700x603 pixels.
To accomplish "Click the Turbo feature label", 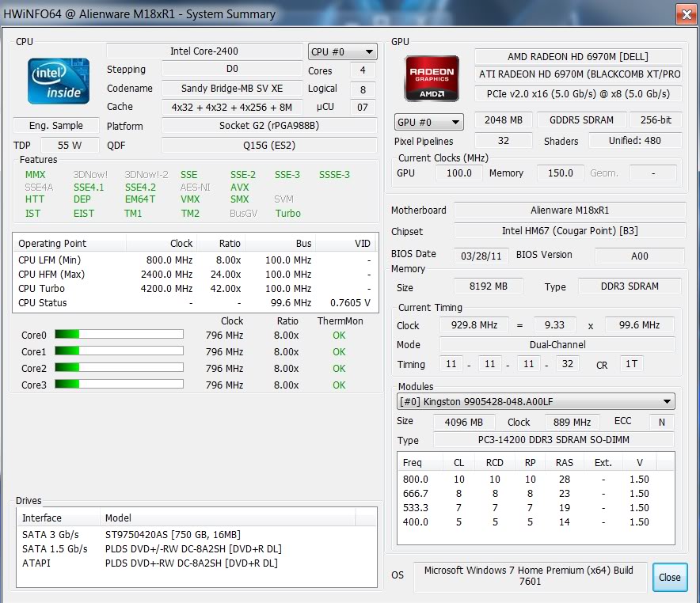I will pos(288,214).
